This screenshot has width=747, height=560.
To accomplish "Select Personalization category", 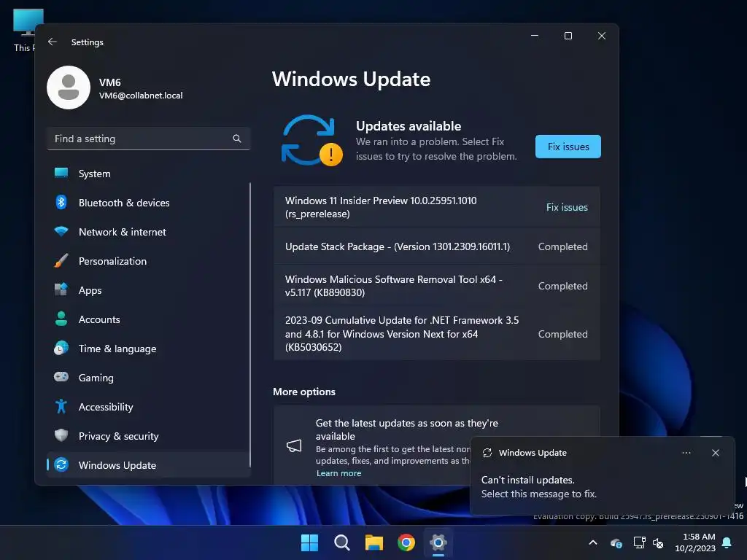I will coord(148,261).
